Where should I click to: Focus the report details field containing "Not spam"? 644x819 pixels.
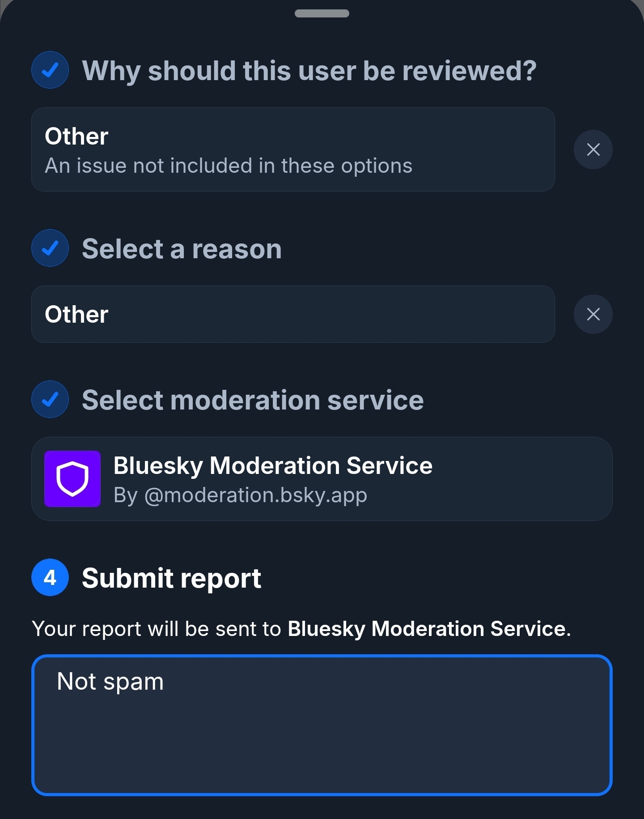coord(322,725)
